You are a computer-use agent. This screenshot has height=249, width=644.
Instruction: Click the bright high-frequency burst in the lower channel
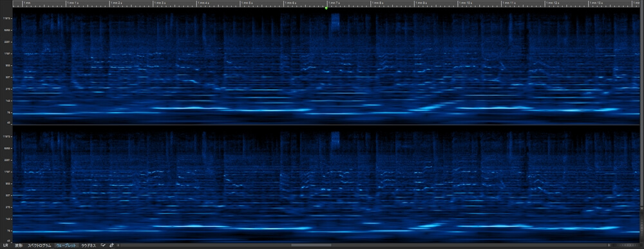(x=336, y=140)
